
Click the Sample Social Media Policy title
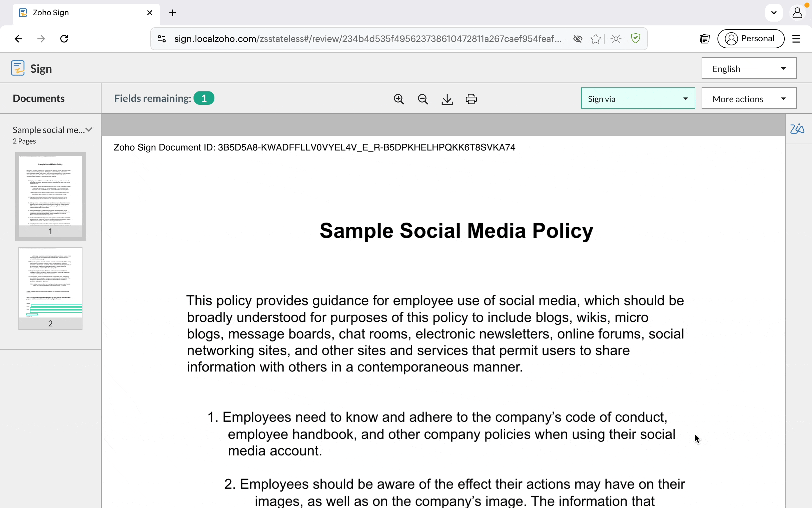tap(456, 231)
